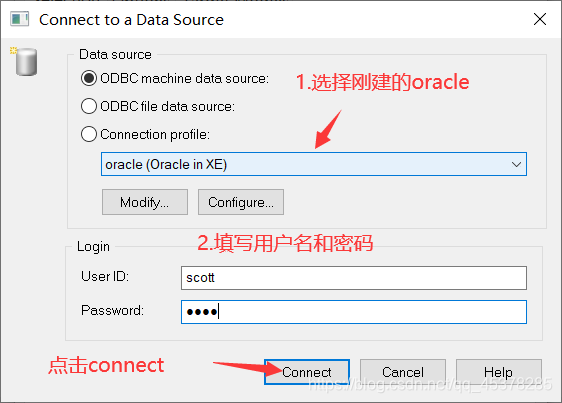Click the ODBC machine data source label
Screen dimensions: 562x403
point(184,78)
